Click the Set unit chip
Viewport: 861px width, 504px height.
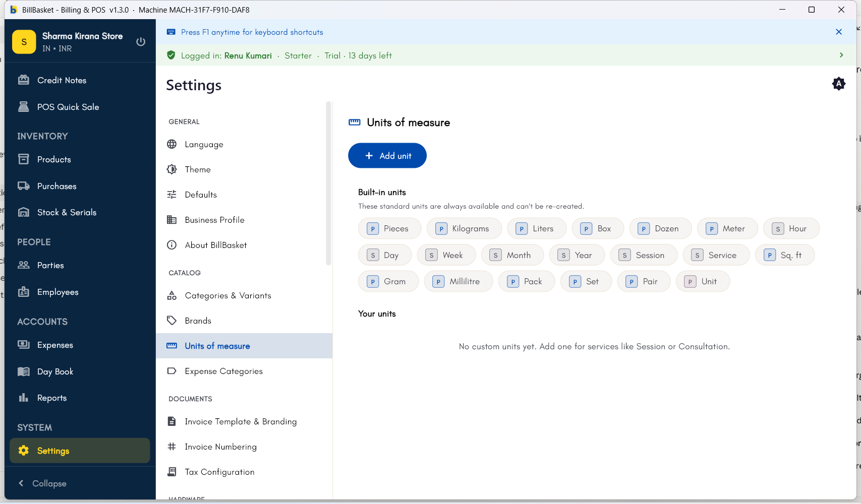586,281
